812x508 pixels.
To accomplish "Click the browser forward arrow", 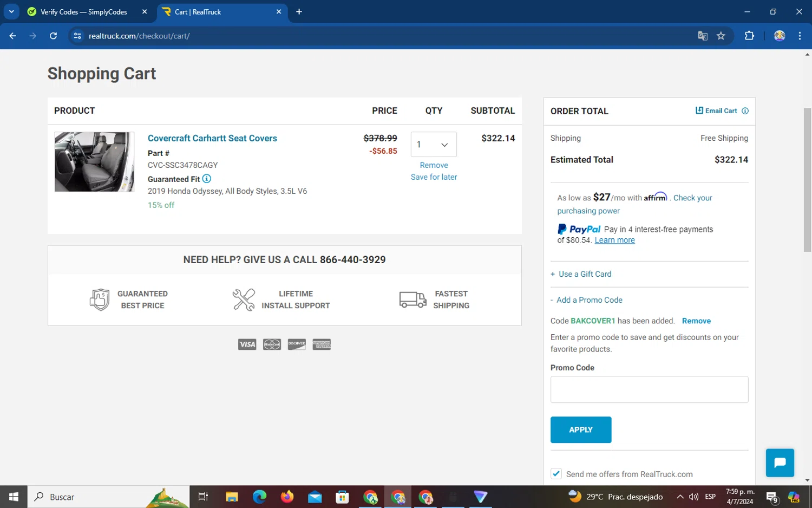I will (x=33, y=36).
